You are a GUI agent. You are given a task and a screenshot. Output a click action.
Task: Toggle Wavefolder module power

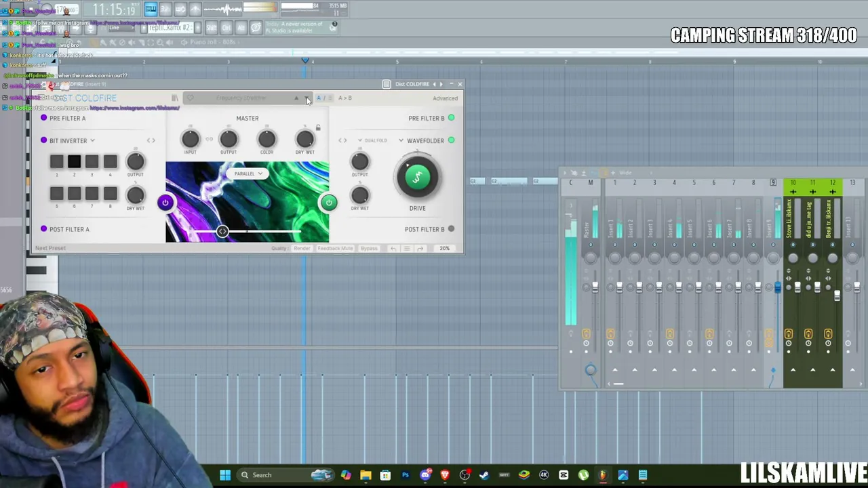coord(451,140)
